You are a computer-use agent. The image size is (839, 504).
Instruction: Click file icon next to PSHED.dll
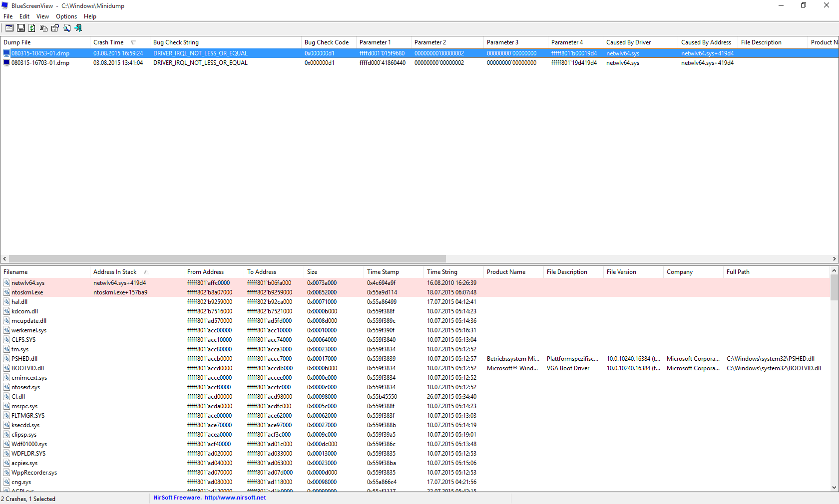[x=7, y=359]
